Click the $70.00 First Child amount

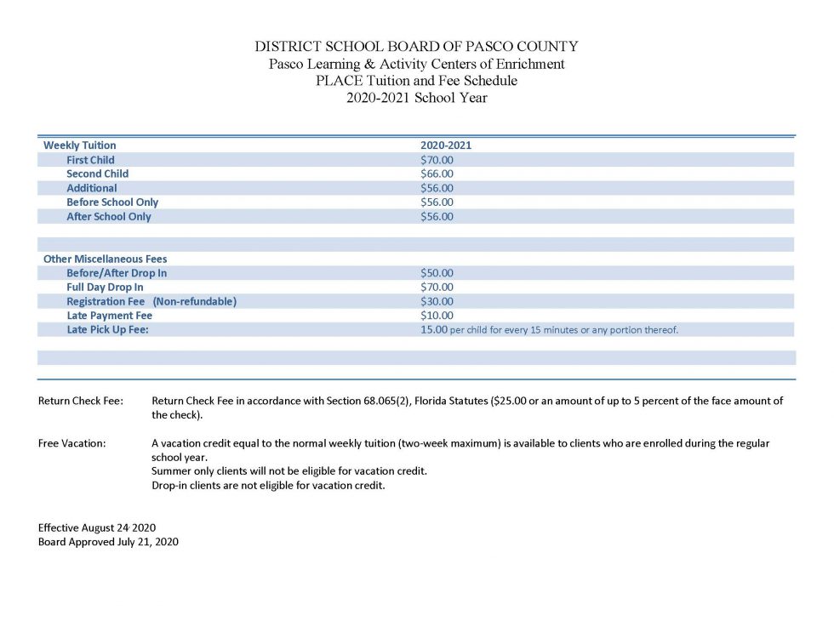click(437, 159)
